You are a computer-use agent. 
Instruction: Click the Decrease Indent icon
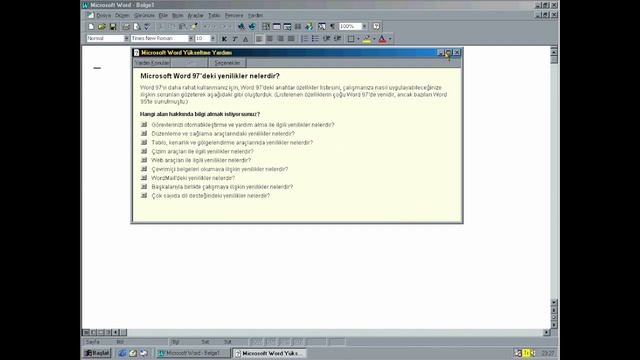pyautogui.click(x=326, y=39)
